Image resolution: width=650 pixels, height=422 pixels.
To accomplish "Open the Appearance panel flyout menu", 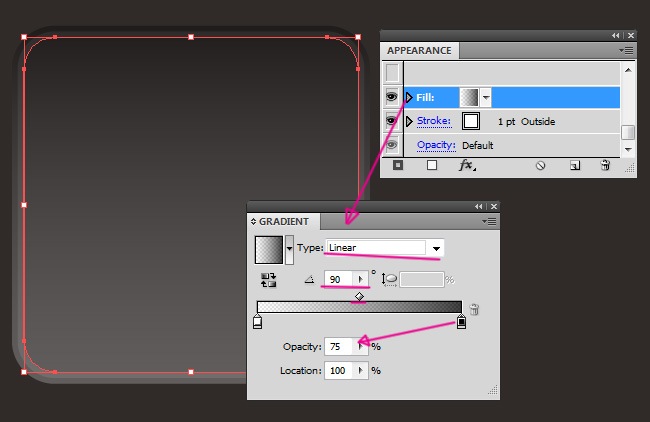I will (x=626, y=51).
